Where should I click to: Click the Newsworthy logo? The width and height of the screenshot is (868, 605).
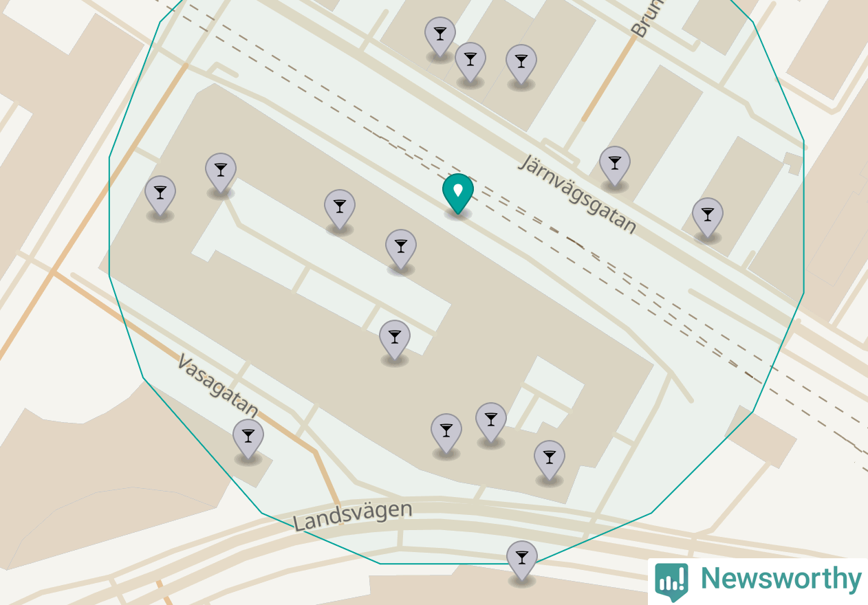[x=758, y=580]
